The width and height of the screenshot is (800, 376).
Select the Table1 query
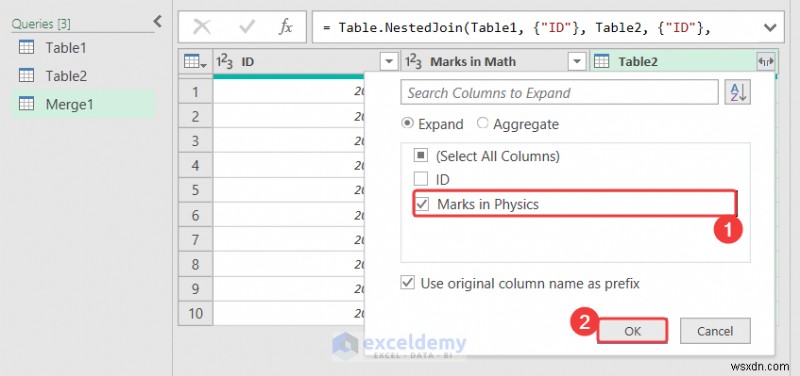pos(83,48)
